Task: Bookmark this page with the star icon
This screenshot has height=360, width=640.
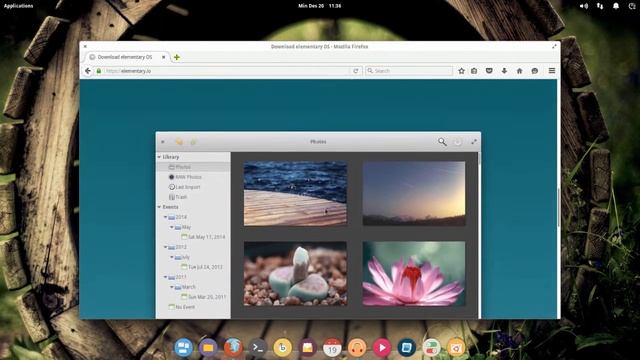Action: [x=461, y=71]
